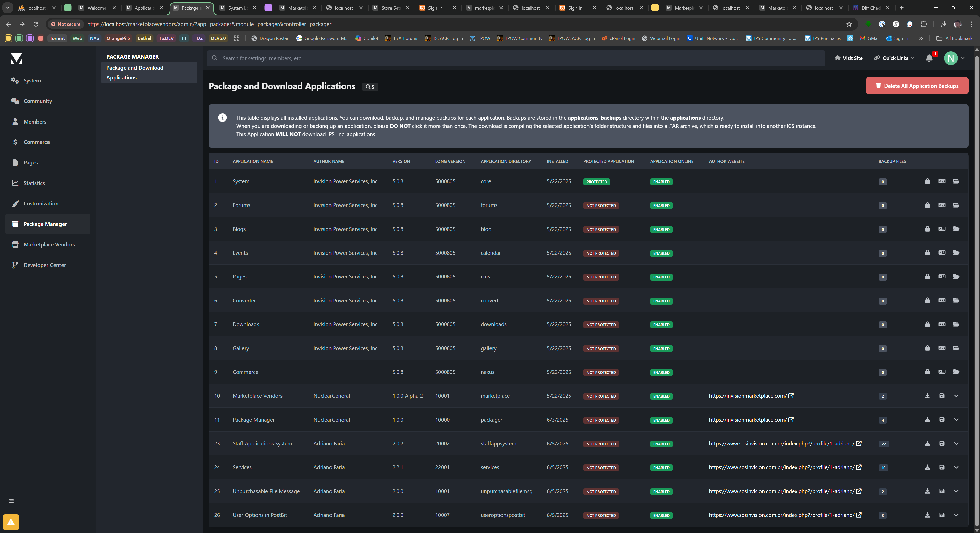Select Package Manager in sidebar menu
The width and height of the screenshot is (980, 533).
(47, 224)
